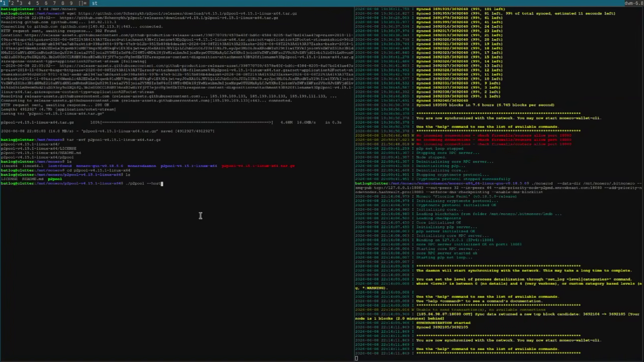Screen dimensions: 644x362
Task: Click the 'HTTP request sent... 302 Found' line
Action: tap(58, 31)
